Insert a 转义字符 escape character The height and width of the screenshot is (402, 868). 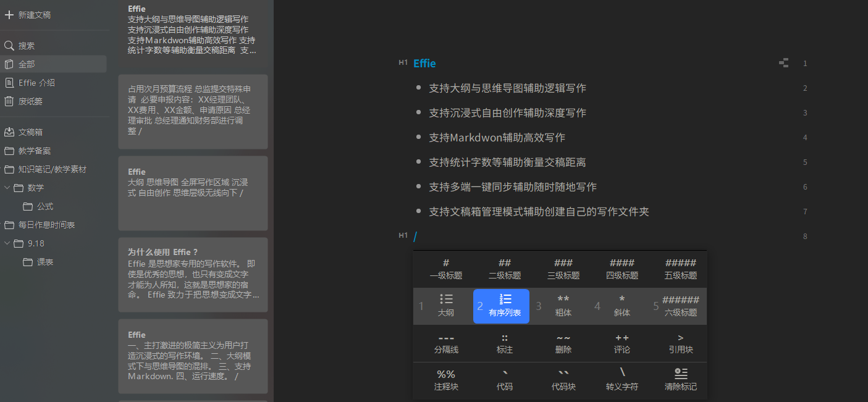pos(622,380)
